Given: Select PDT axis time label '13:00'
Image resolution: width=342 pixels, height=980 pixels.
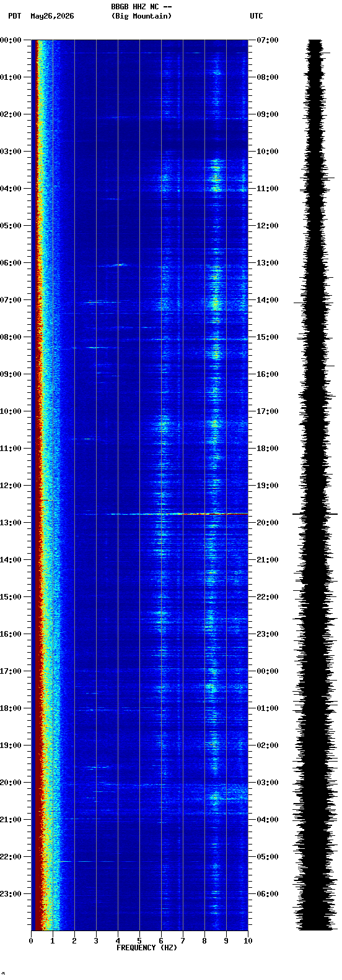Looking at the screenshot, I should coord(11,523).
